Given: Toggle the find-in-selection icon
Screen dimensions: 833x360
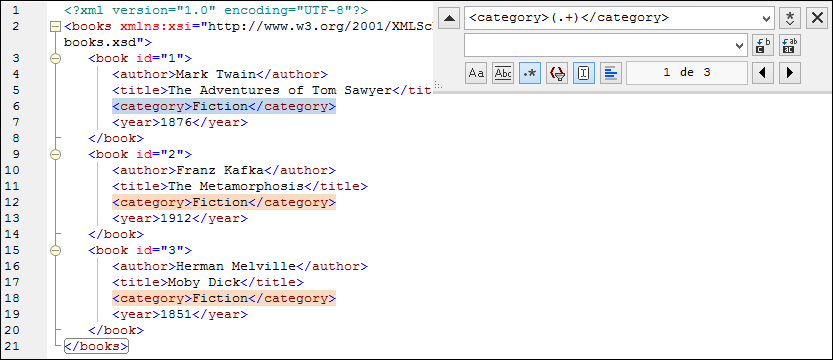Looking at the screenshot, I should (584, 73).
